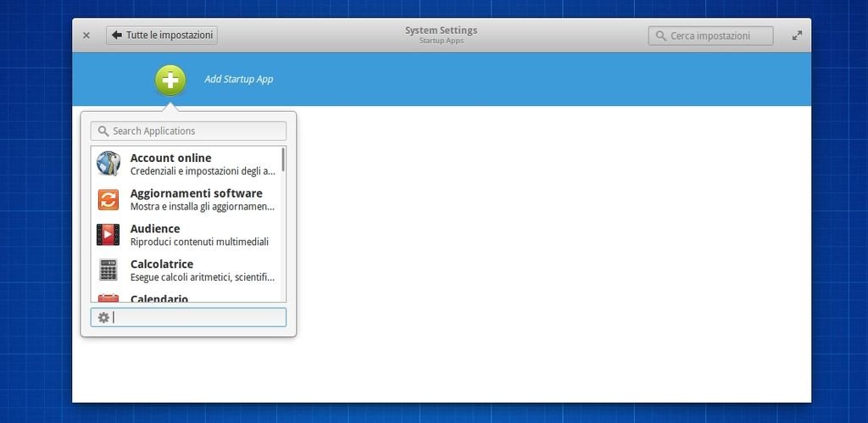Image resolution: width=868 pixels, height=423 pixels.
Task: Select the Calendario app icon
Action: [x=108, y=298]
